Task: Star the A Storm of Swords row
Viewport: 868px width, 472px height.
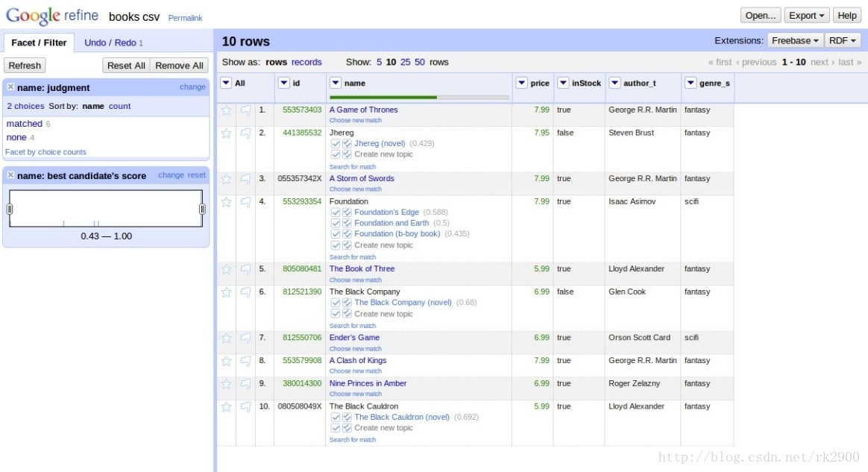Action: click(x=227, y=179)
